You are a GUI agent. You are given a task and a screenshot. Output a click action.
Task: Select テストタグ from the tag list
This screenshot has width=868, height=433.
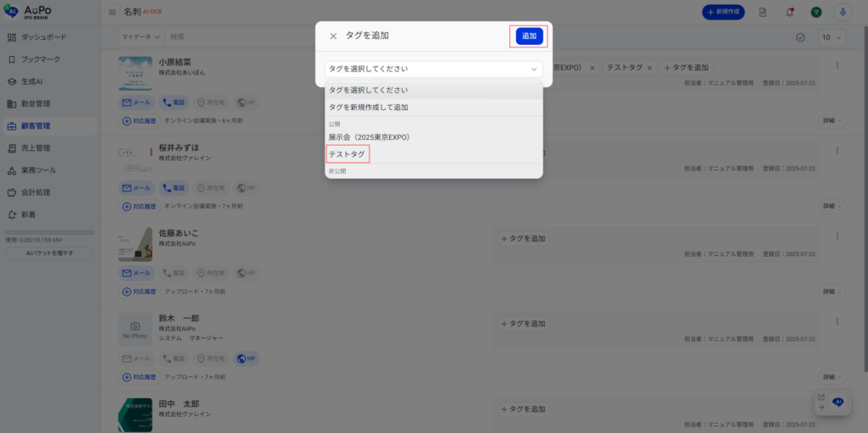point(348,154)
